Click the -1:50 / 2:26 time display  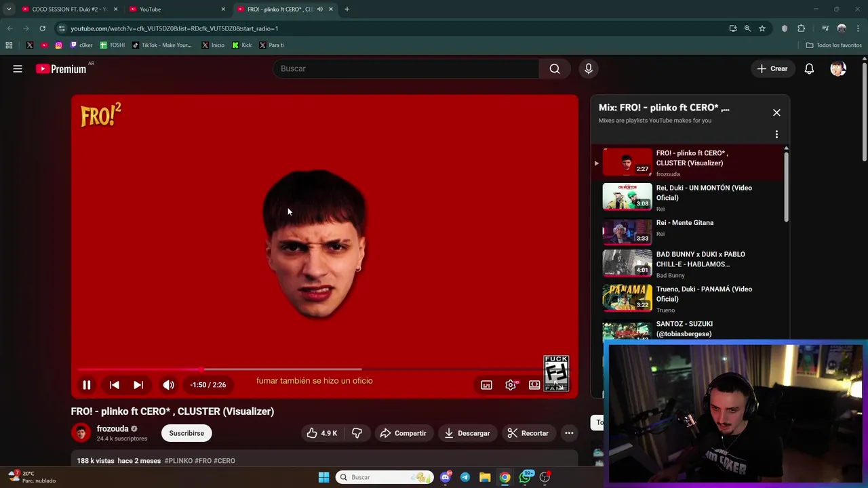[208, 385]
